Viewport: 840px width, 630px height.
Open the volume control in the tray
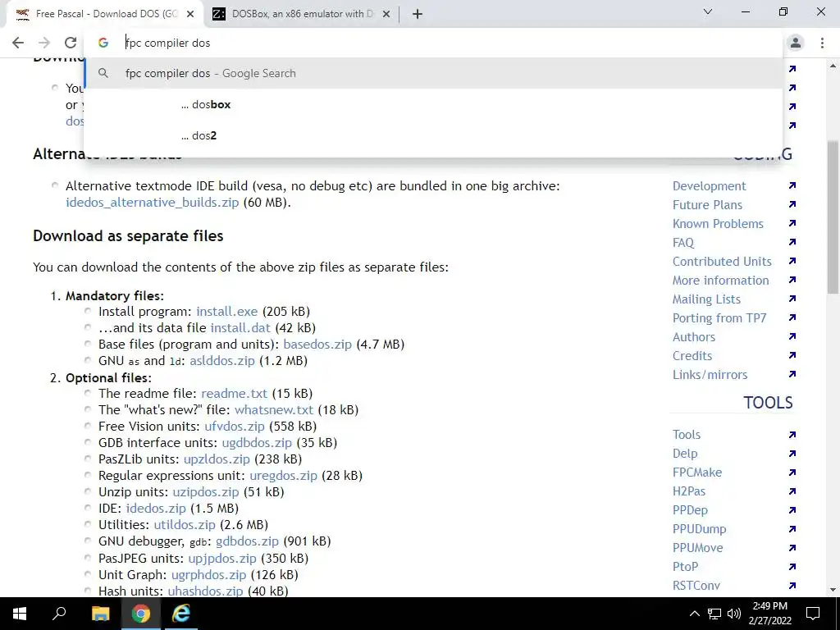click(x=734, y=614)
